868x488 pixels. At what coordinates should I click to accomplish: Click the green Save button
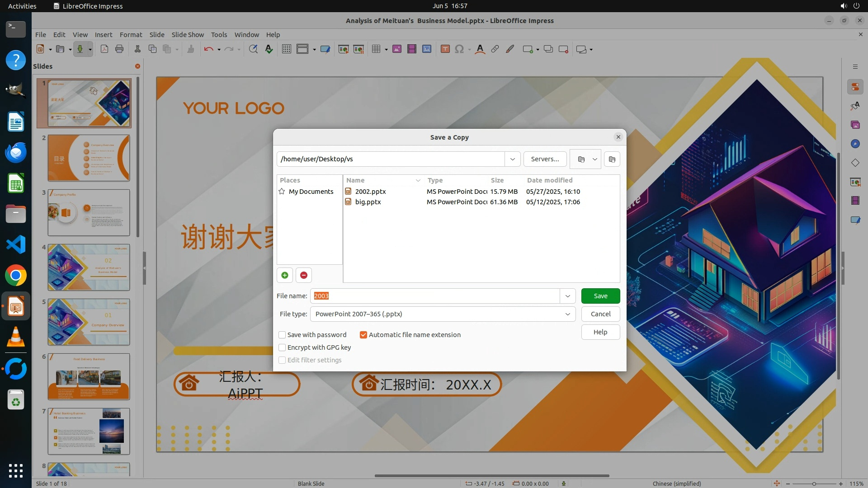(600, 296)
